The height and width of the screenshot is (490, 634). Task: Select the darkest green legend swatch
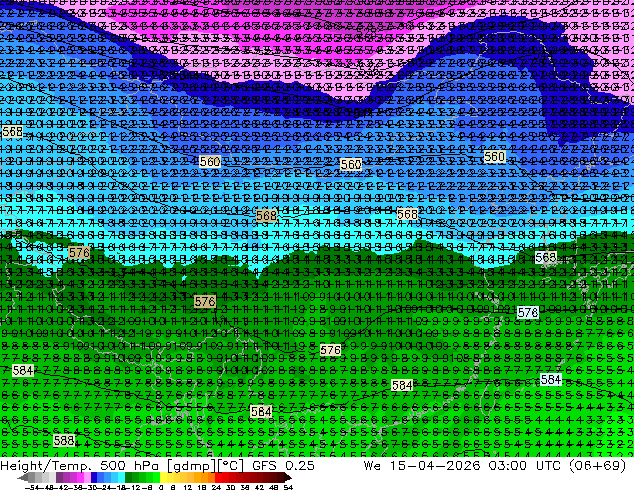pyautogui.click(x=128, y=478)
